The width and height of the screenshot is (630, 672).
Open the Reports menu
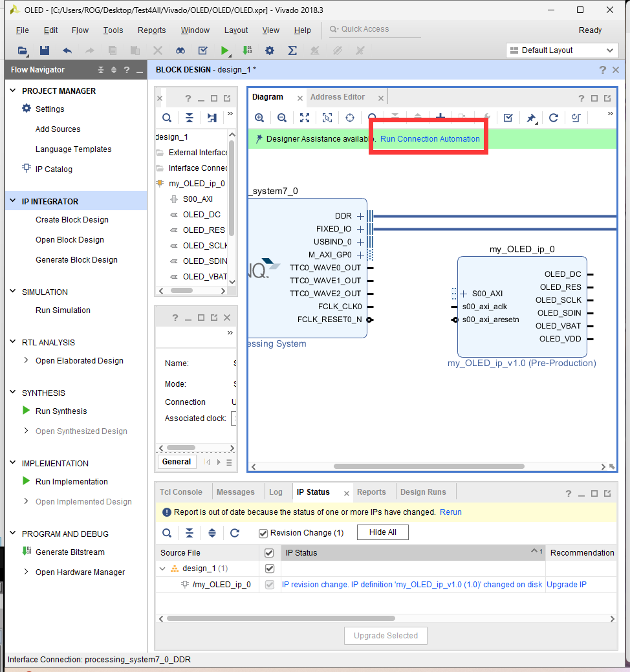pyautogui.click(x=152, y=30)
